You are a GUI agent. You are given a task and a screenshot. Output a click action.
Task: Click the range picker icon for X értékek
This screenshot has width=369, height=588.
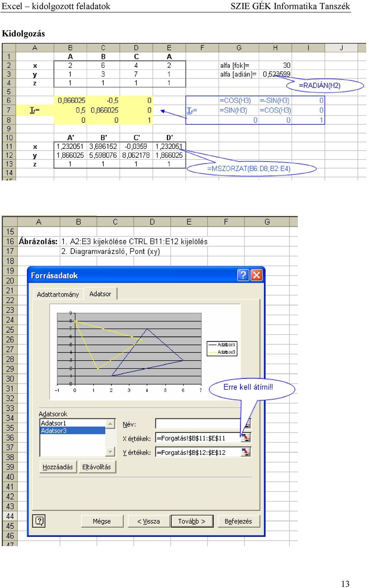pos(246,438)
